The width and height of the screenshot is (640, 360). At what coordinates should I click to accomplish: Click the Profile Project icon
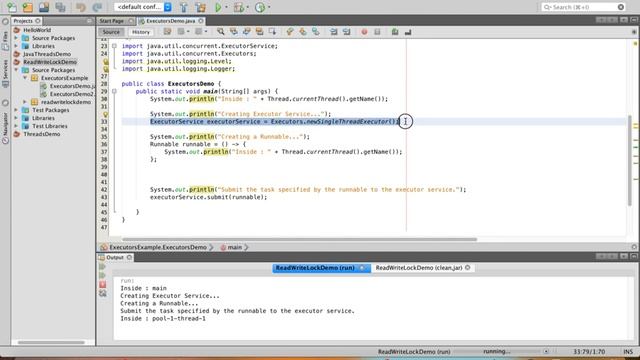260,7
